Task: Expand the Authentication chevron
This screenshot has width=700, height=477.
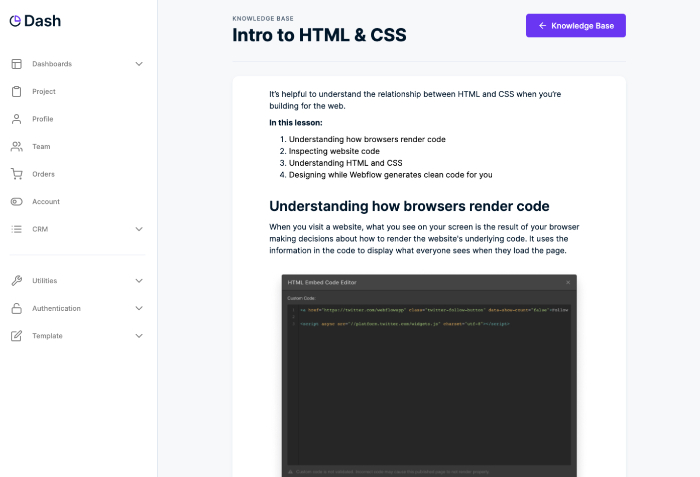Action: pos(139,308)
